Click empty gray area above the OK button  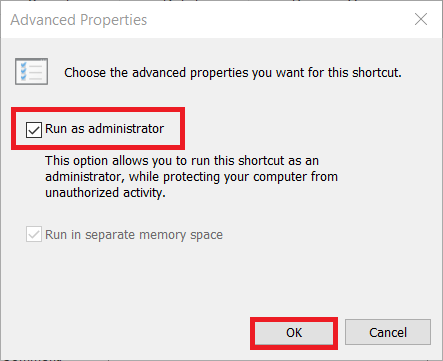(294, 283)
